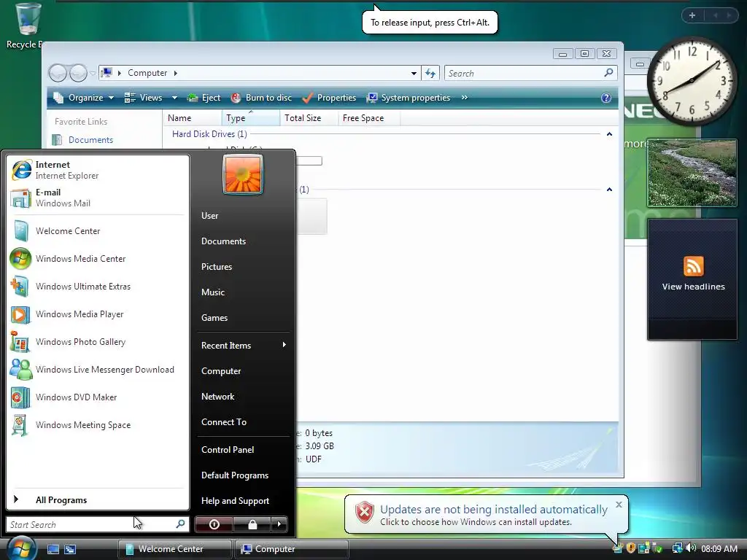Expand All Programs list
Screen dimensions: 747x560
click(98, 500)
